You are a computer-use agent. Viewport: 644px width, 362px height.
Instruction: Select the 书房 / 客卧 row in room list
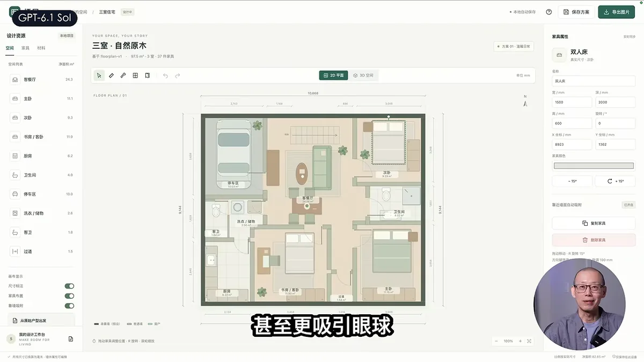[x=41, y=137]
